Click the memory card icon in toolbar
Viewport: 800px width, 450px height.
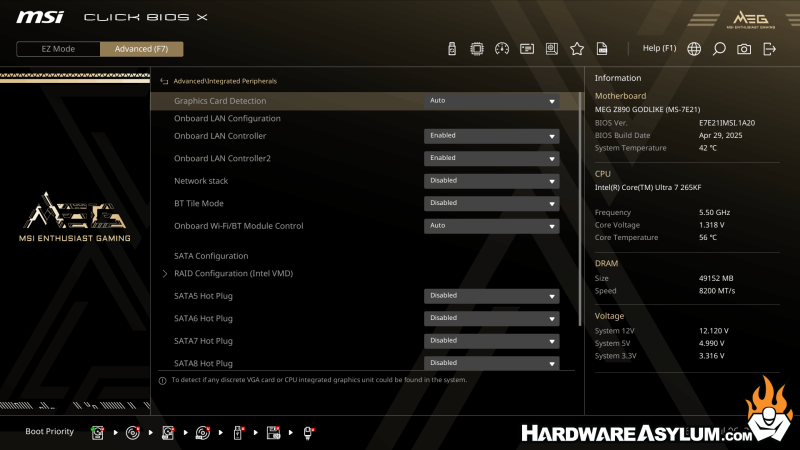[527, 49]
